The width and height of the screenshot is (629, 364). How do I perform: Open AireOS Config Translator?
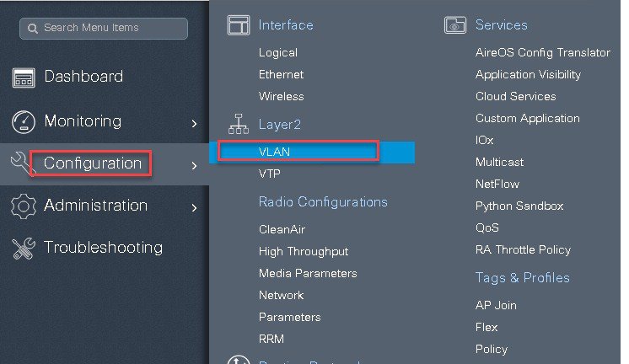[x=543, y=52]
